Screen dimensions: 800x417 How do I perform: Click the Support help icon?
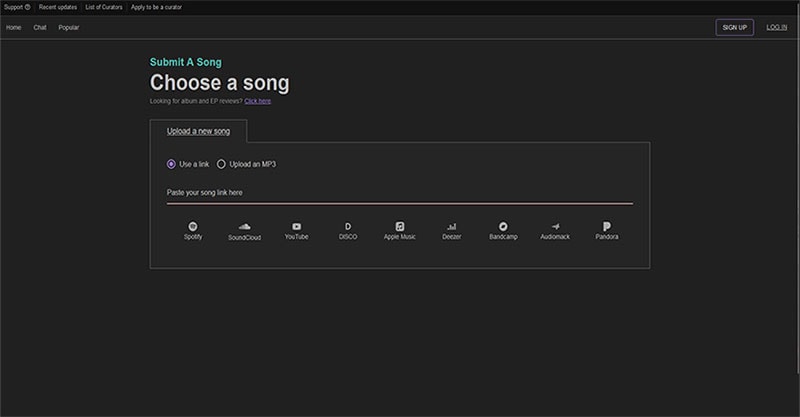coord(28,7)
